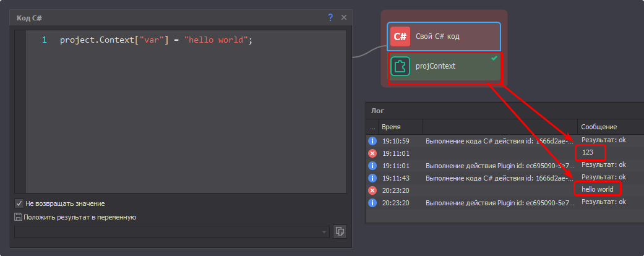Click the info icon for 19:10:59 log row
The image size is (644, 256).
pos(372,141)
